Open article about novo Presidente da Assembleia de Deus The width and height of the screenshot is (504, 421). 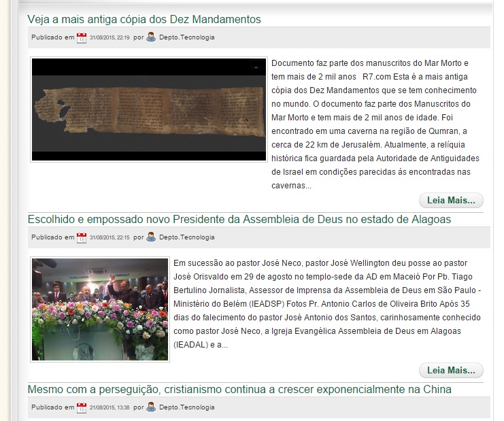(x=239, y=220)
